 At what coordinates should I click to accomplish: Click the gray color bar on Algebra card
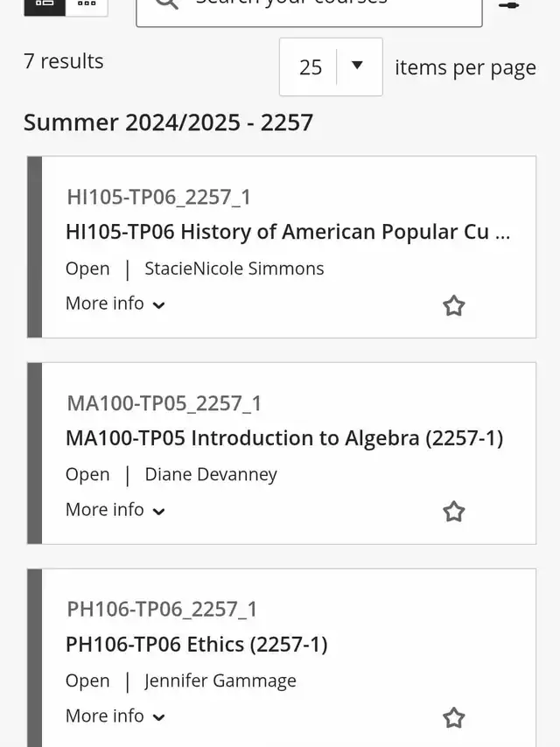coord(35,453)
